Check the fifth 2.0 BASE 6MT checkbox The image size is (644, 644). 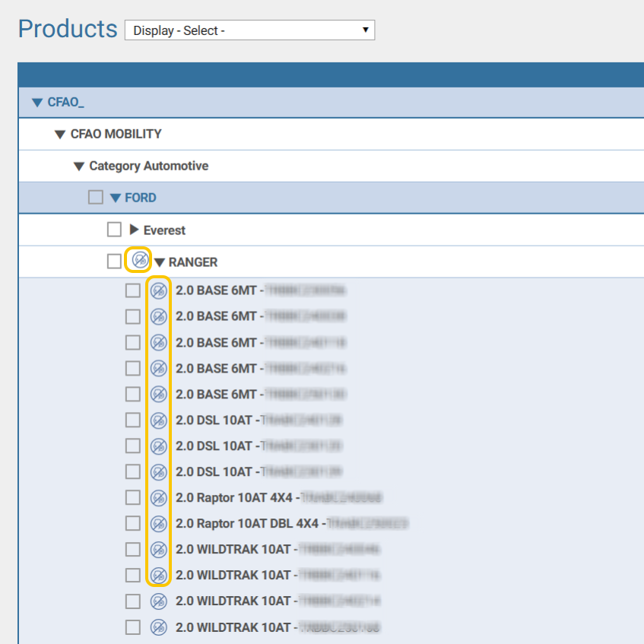(132, 395)
